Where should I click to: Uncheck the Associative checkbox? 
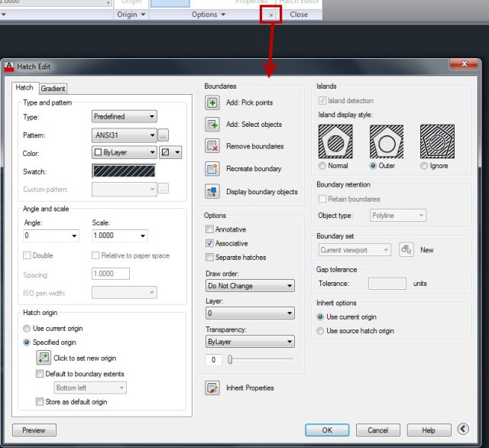tap(209, 243)
